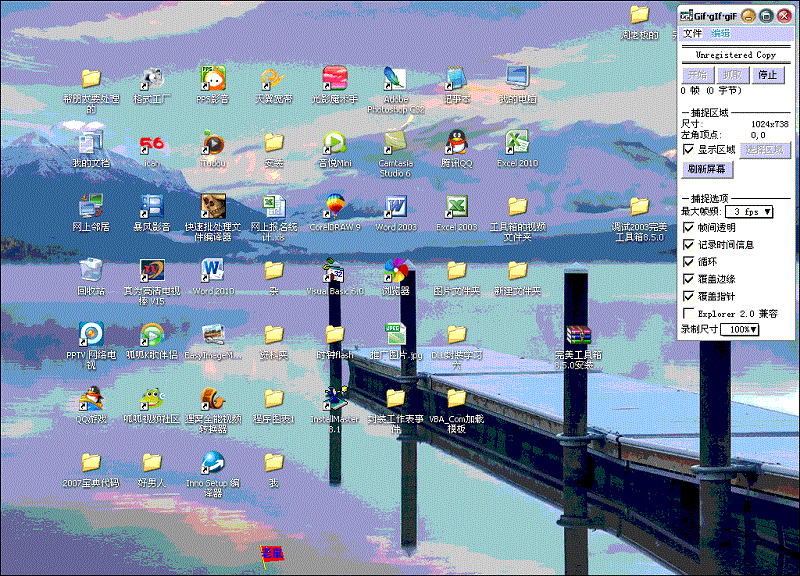Launch the Inno Setup compiler icon
The height and width of the screenshot is (576, 800).
click(x=212, y=463)
